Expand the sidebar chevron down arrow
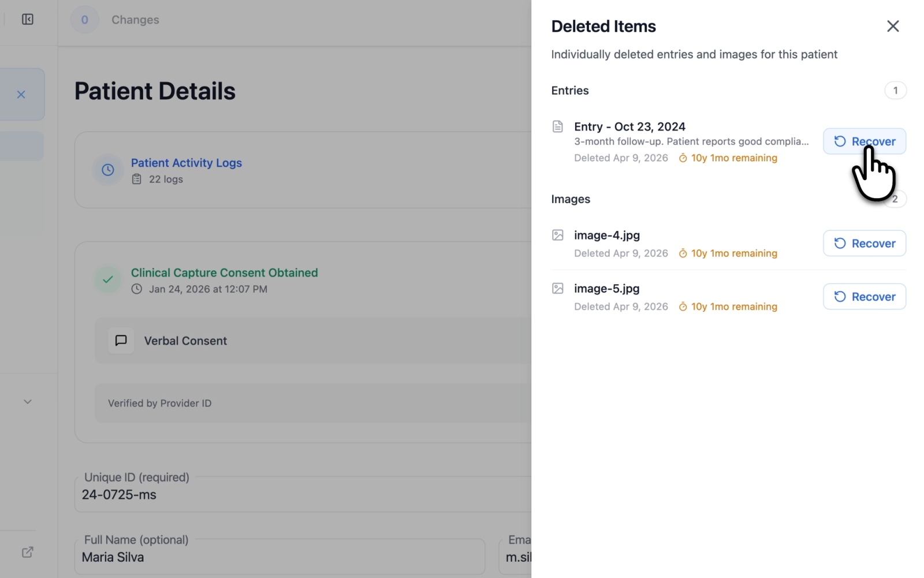924x578 pixels. [x=28, y=402]
